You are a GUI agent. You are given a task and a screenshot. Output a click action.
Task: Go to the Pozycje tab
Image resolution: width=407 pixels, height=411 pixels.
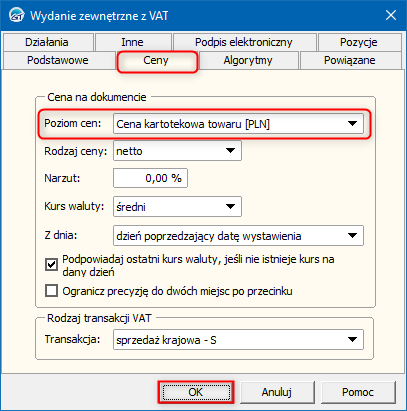[359, 42]
